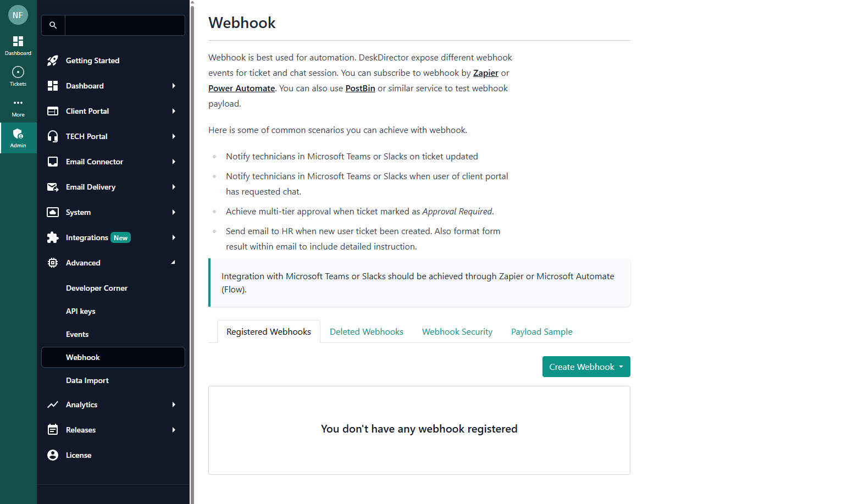Click the Releases calendar icon
The image size is (842, 504).
tap(53, 430)
